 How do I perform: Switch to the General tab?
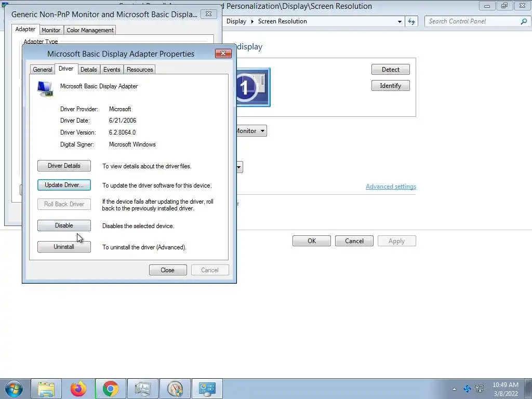click(43, 69)
